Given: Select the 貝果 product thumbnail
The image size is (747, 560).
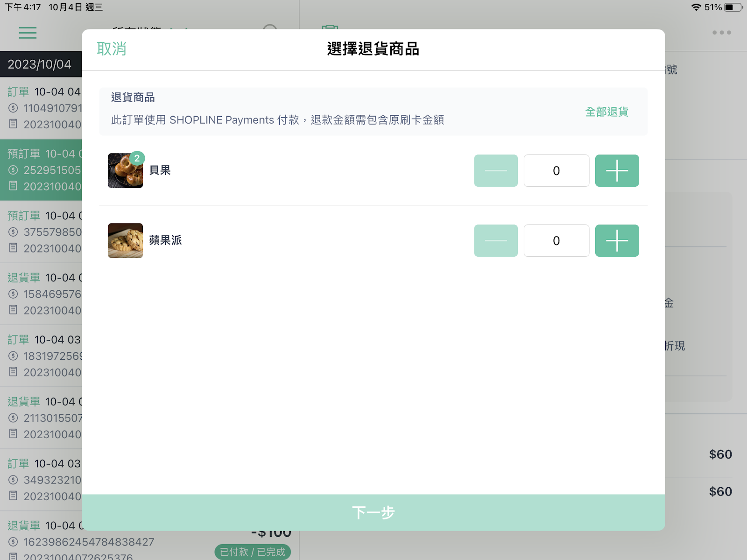Looking at the screenshot, I should (125, 171).
